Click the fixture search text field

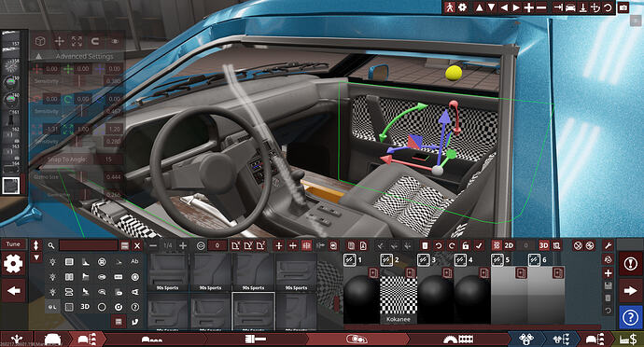pyautogui.click(x=89, y=245)
